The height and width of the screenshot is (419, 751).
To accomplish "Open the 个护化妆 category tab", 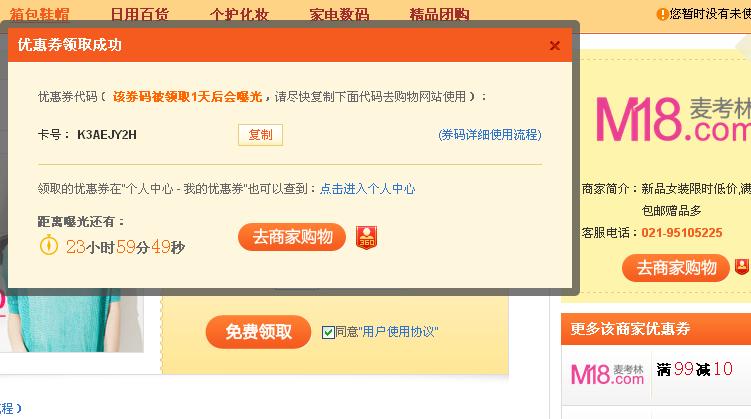I will click(x=239, y=14).
